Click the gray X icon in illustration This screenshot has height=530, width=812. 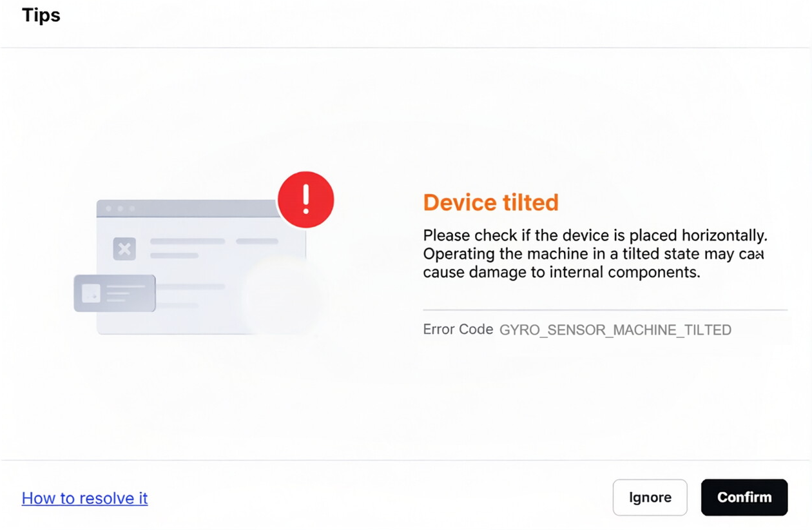click(124, 248)
